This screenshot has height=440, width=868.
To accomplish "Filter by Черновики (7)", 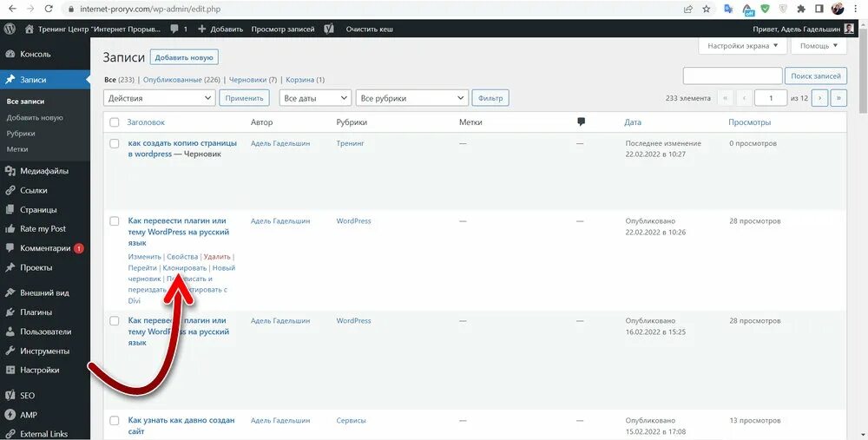I will pos(253,80).
